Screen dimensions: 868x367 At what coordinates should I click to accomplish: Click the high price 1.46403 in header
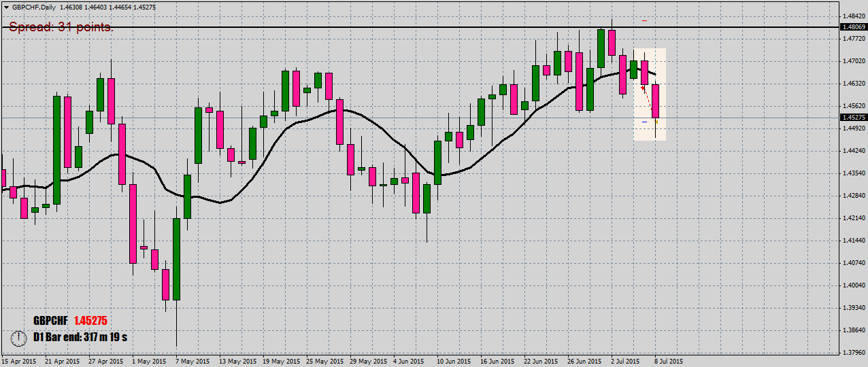(x=97, y=6)
